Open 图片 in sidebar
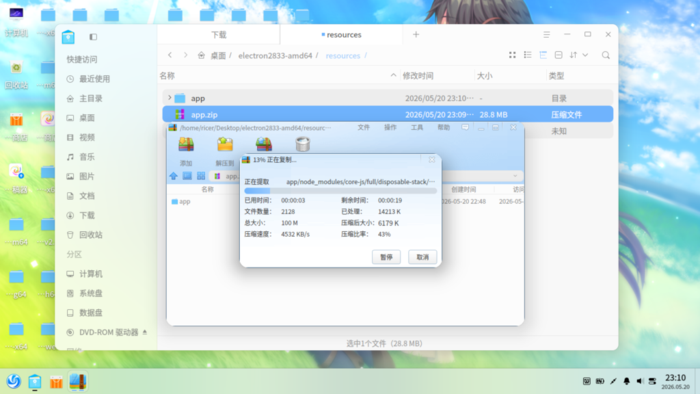Image resolution: width=700 pixels, height=394 pixels. (81, 176)
